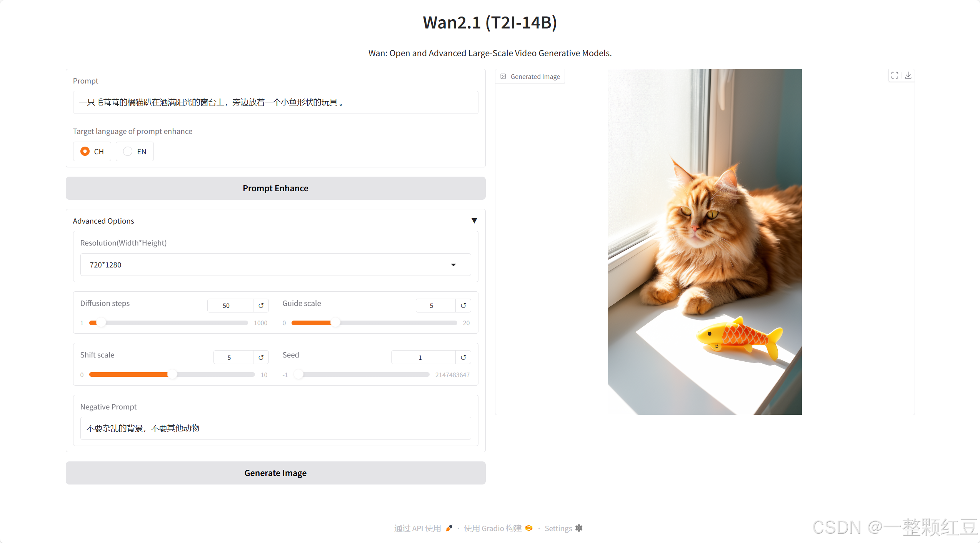Viewport: 980px width, 543px height.
Task: Open the API usage link in footer
Action: click(x=423, y=528)
